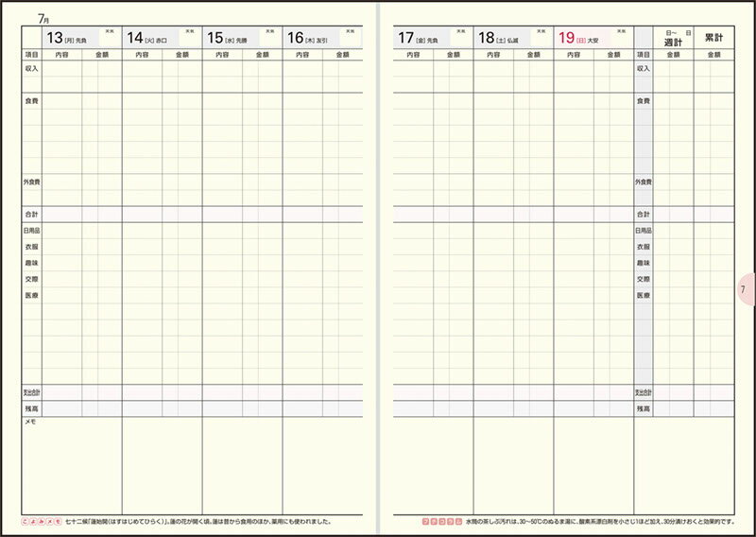The image size is (756, 537).
Task: Click the 水筒の茶しぶ汚れ footer tip
Action: pos(600,522)
